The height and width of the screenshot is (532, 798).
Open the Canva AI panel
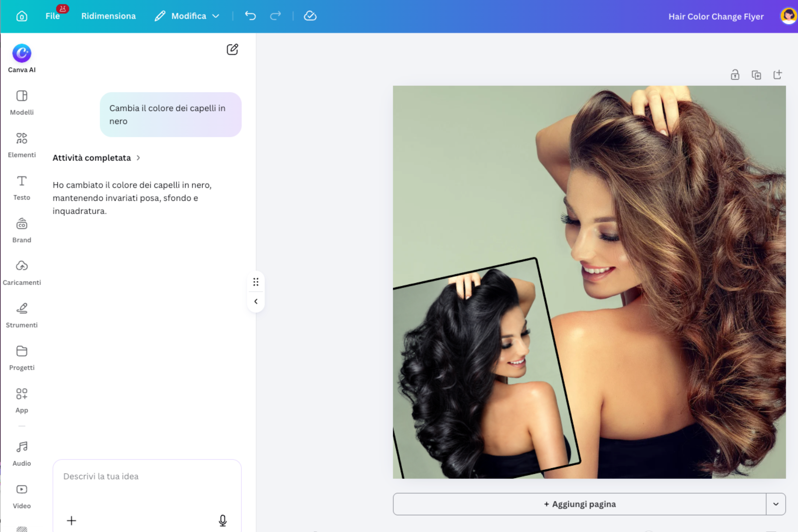(22, 58)
